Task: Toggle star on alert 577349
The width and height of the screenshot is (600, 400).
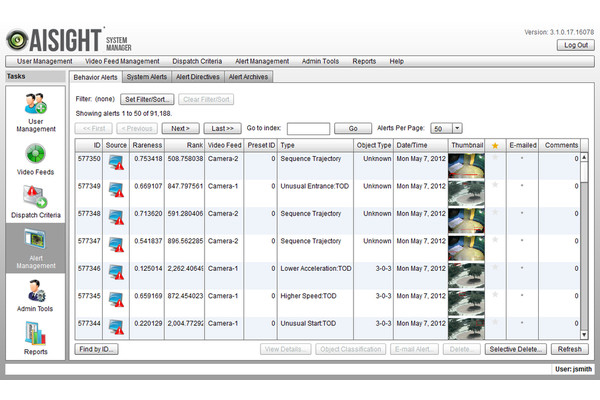Action: [x=494, y=185]
